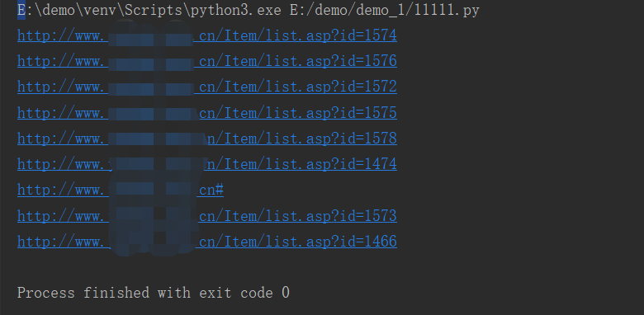
Task: Click the word Process in finish message
Action: click(46, 293)
